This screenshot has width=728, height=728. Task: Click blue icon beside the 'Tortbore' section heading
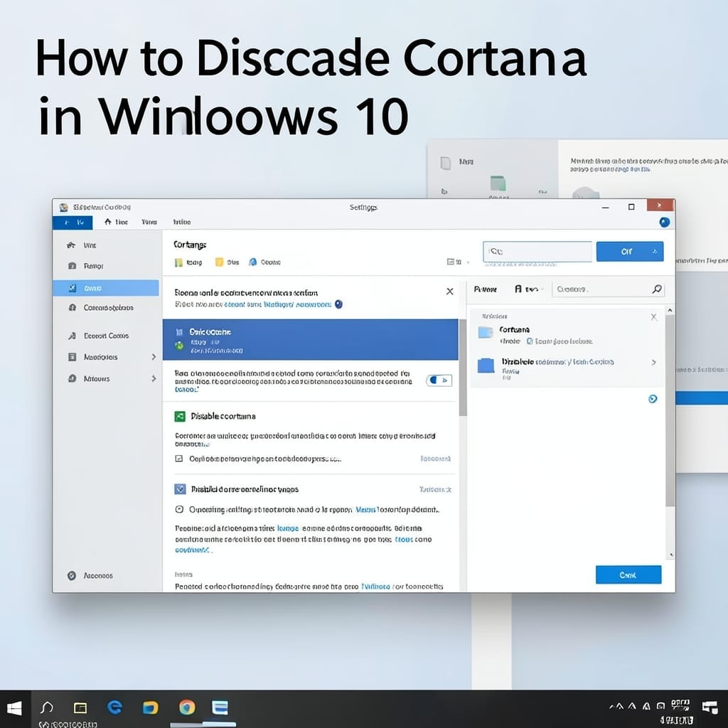(x=180, y=489)
